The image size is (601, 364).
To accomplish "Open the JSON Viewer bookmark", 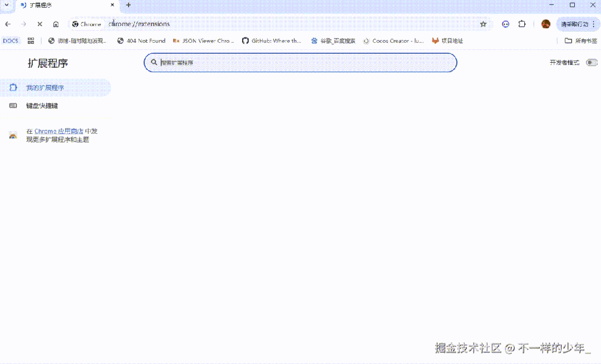I will [203, 41].
